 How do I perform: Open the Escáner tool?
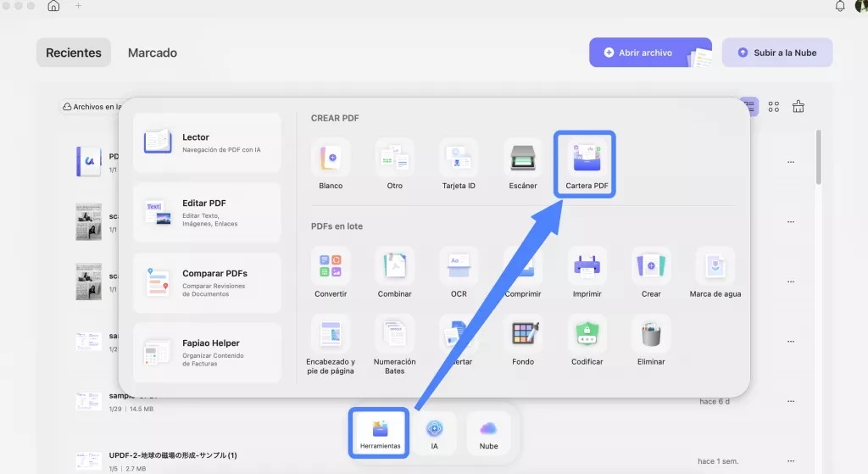pyautogui.click(x=522, y=165)
